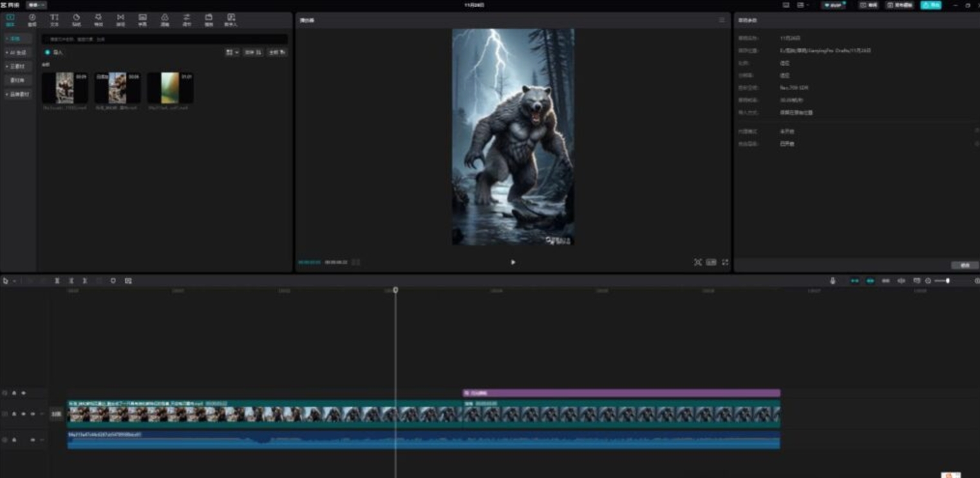Click the microphone record voiceover icon
This screenshot has height=478, width=980.
833,281
